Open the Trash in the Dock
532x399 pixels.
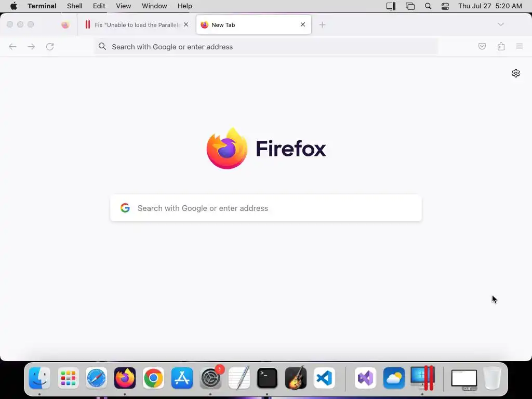[493, 378]
